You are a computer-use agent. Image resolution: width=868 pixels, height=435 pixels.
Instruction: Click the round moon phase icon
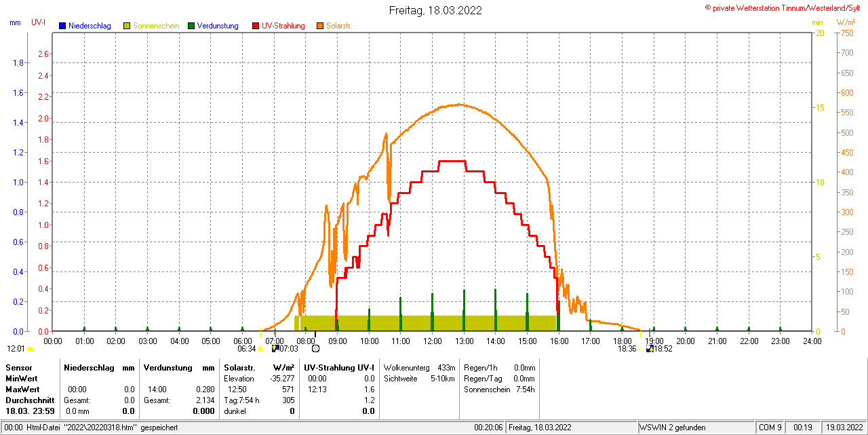[315, 349]
